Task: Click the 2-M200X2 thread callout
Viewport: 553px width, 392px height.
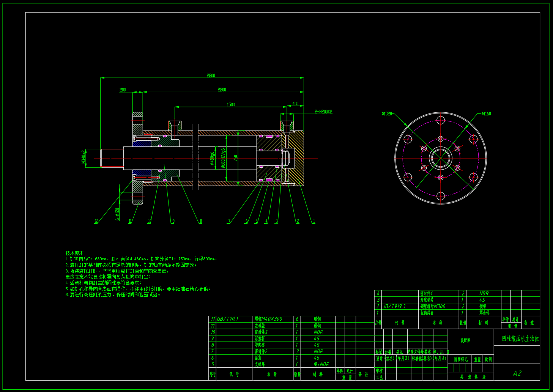Action: [x=323, y=112]
